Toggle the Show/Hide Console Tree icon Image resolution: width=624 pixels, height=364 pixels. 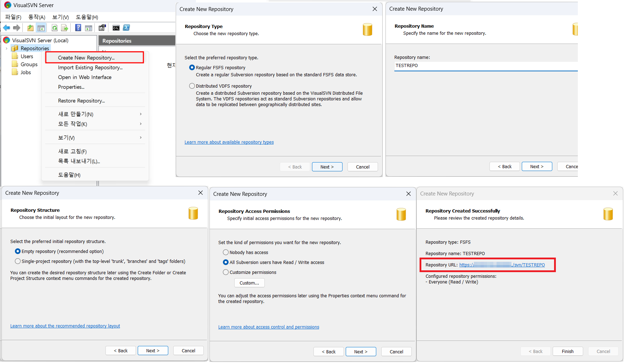[x=41, y=28]
